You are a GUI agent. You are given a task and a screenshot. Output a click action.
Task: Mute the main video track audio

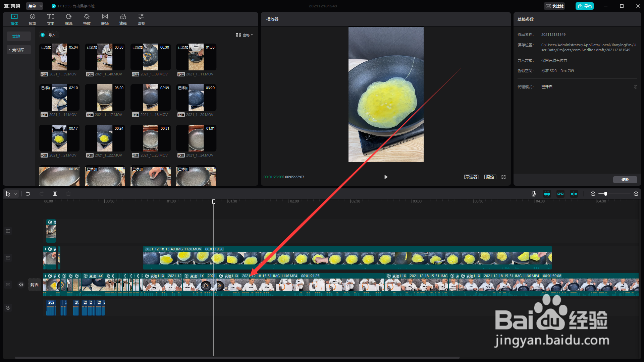tap(21, 285)
